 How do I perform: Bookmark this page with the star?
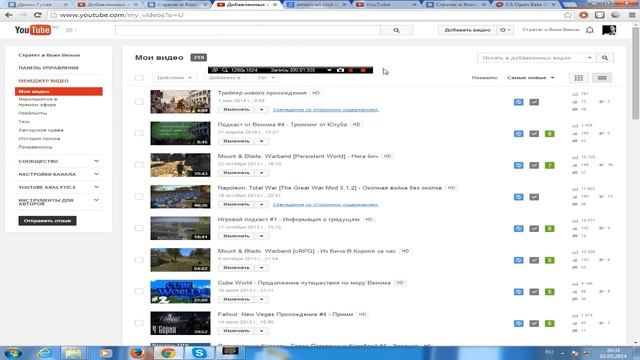click(568, 15)
